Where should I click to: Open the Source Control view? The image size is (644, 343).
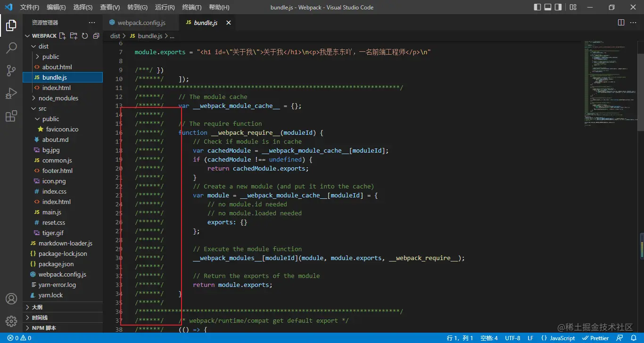pyautogui.click(x=11, y=71)
